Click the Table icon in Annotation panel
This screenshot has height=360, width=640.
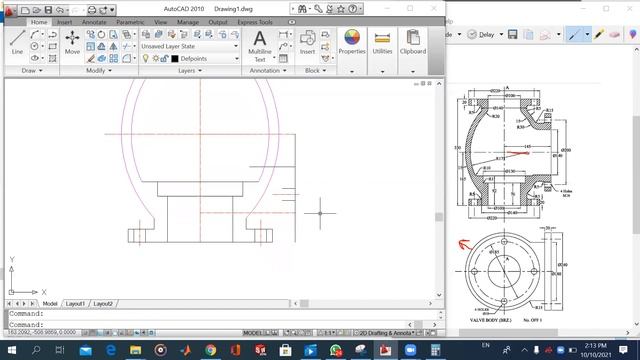(x=283, y=58)
